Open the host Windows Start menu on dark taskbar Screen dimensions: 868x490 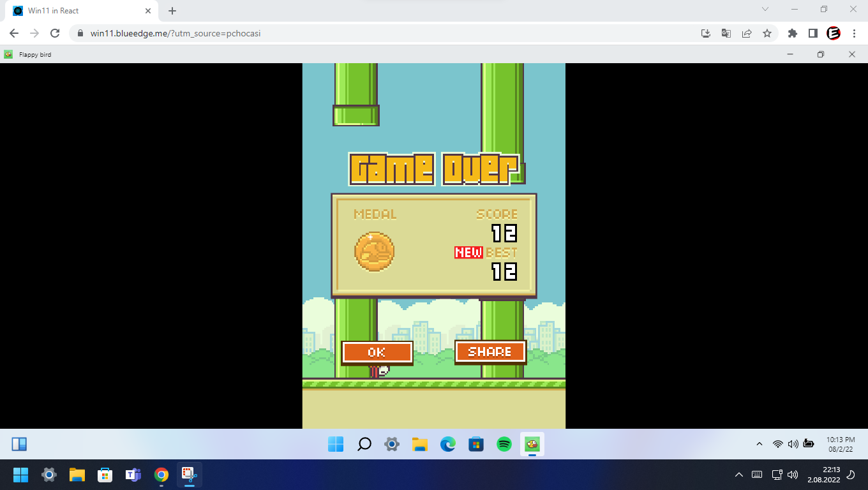pyautogui.click(x=20, y=475)
